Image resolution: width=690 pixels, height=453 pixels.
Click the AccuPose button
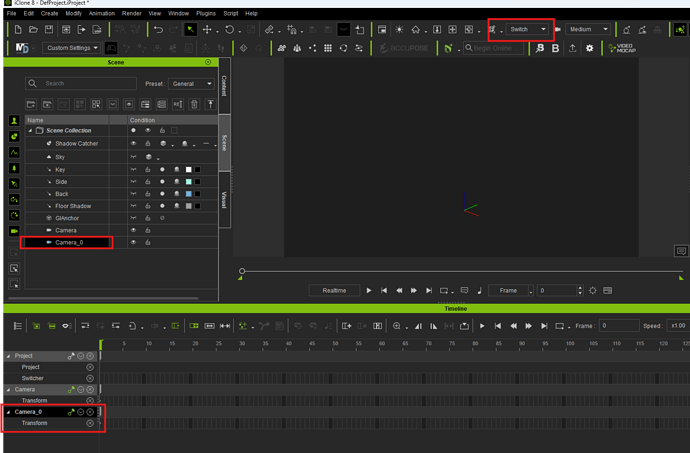tap(404, 48)
